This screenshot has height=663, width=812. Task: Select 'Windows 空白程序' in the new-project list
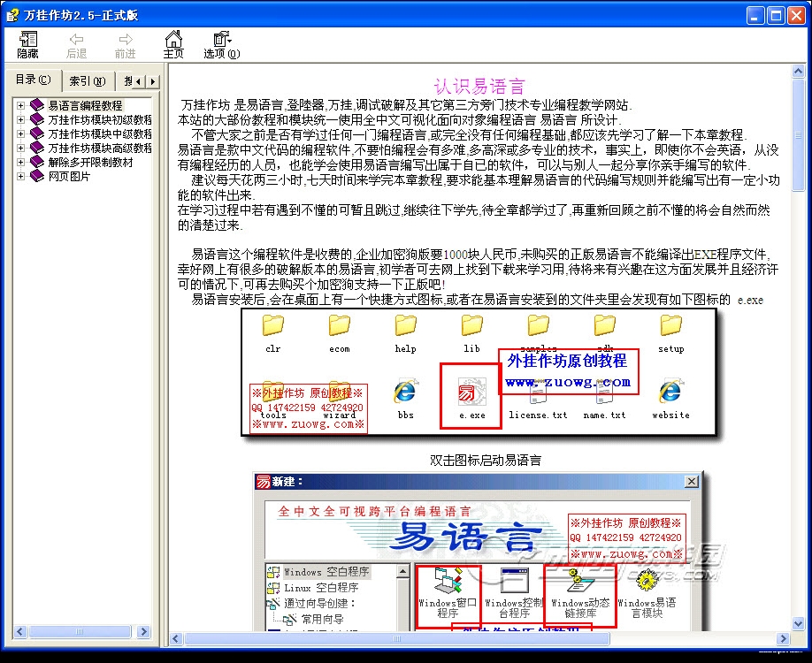coord(326,572)
